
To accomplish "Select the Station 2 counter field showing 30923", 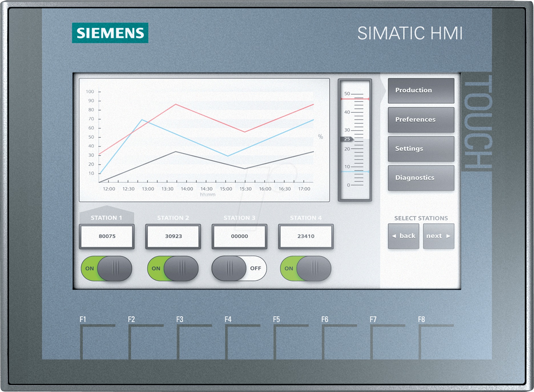I will [x=173, y=236].
